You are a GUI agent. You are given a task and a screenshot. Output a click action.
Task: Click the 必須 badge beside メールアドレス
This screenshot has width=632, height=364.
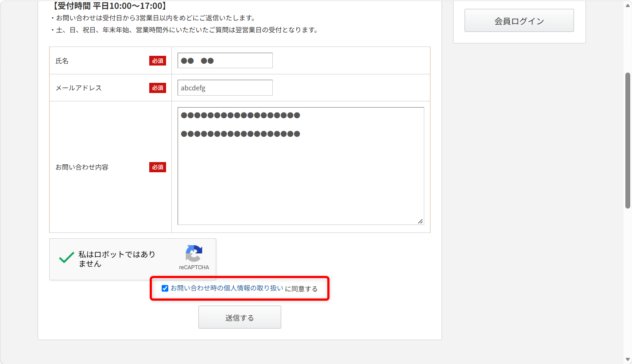click(x=158, y=88)
